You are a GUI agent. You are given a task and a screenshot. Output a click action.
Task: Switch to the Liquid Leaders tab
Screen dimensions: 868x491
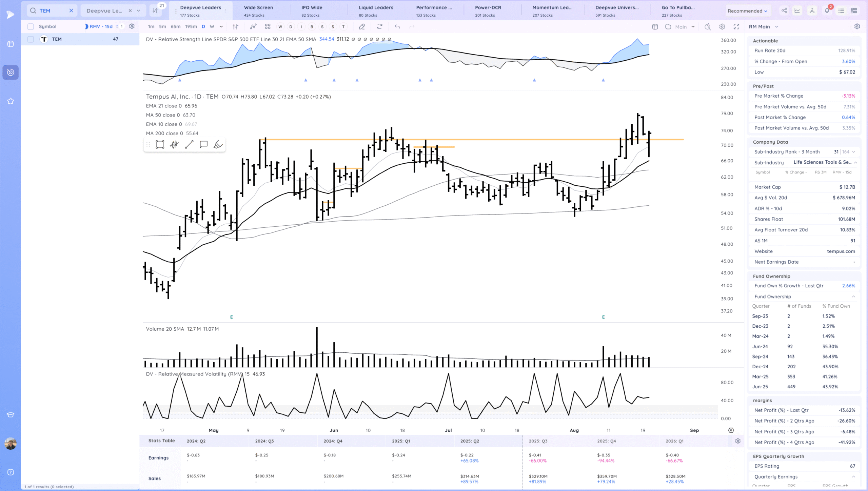(376, 11)
